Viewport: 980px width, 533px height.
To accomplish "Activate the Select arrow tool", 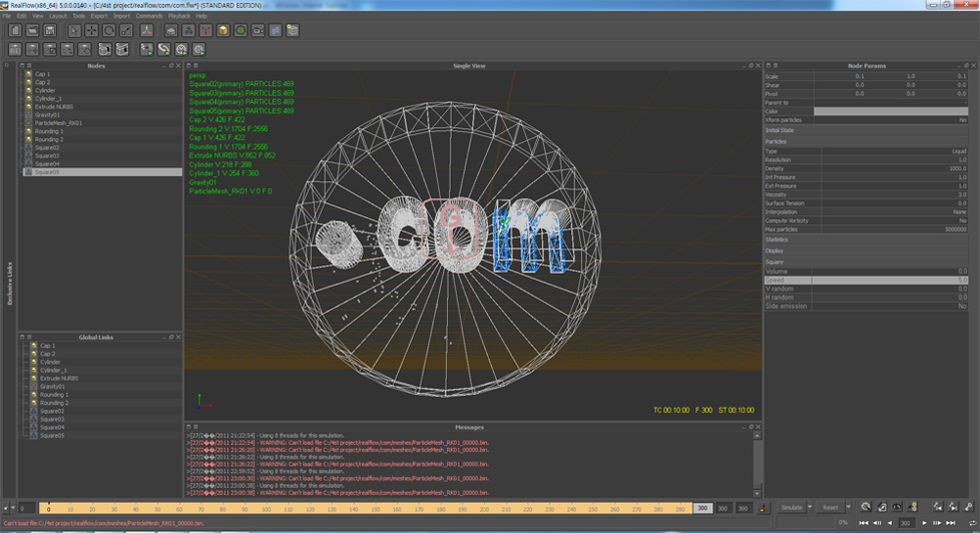I will coord(74,30).
